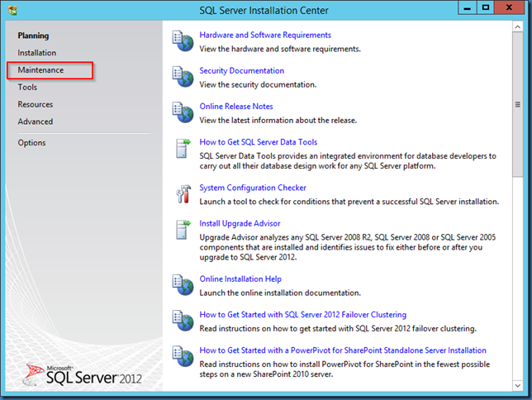Screen dimensions: 532x400
Task: Click the installer icon in the title bar
Action: pyautogui.click(x=12, y=11)
